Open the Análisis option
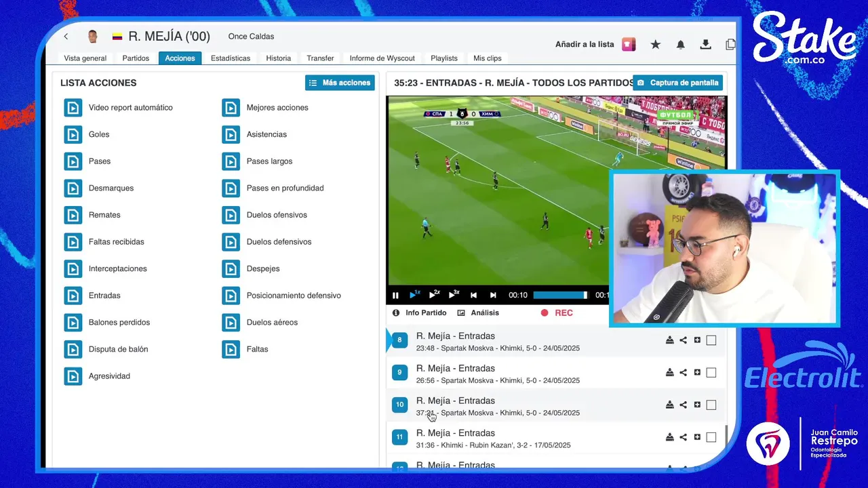This screenshot has height=488, width=868. click(478, 312)
